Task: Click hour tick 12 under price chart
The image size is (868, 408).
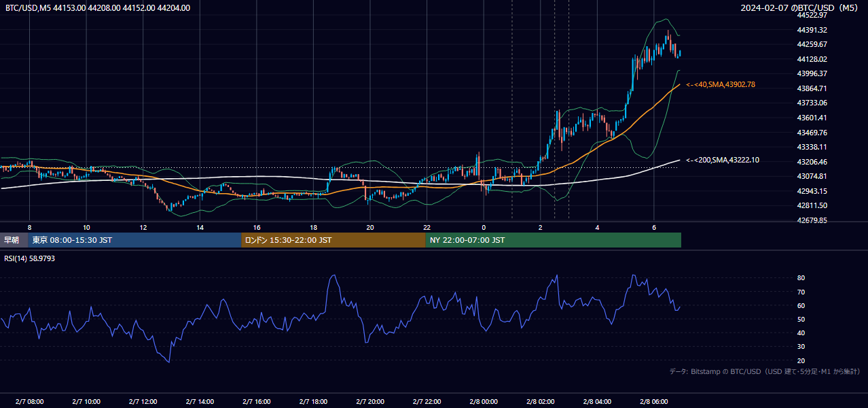Action: click(143, 227)
